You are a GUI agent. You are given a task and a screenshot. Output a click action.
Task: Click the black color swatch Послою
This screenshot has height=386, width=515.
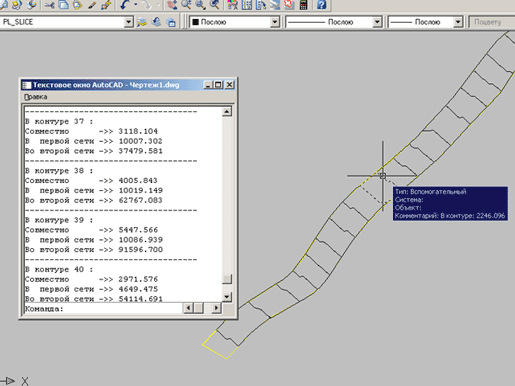tap(196, 22)
